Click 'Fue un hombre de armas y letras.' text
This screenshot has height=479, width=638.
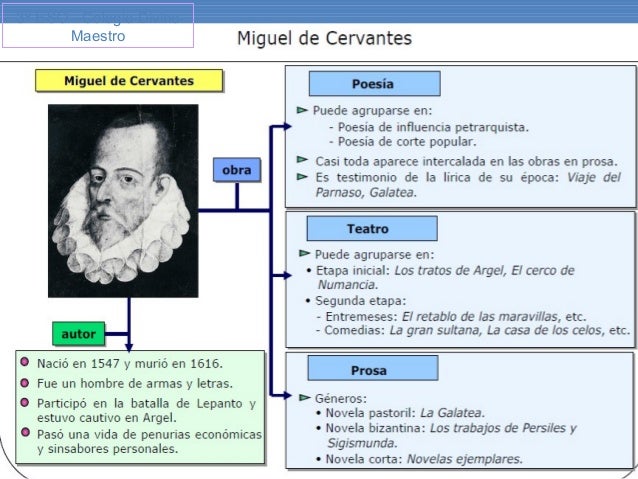pyautogui.click(x=135, y=383)
